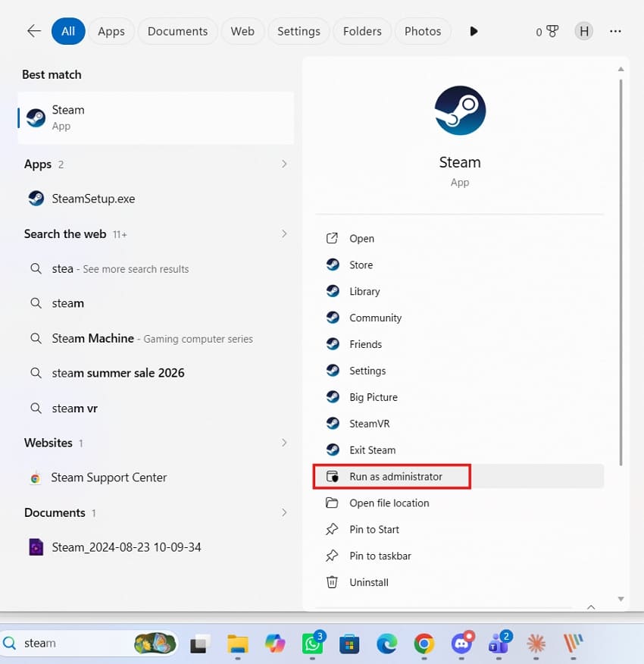Open the rewards trophy icon
This screenshot has width=644, height=664.
coord(552,31)
